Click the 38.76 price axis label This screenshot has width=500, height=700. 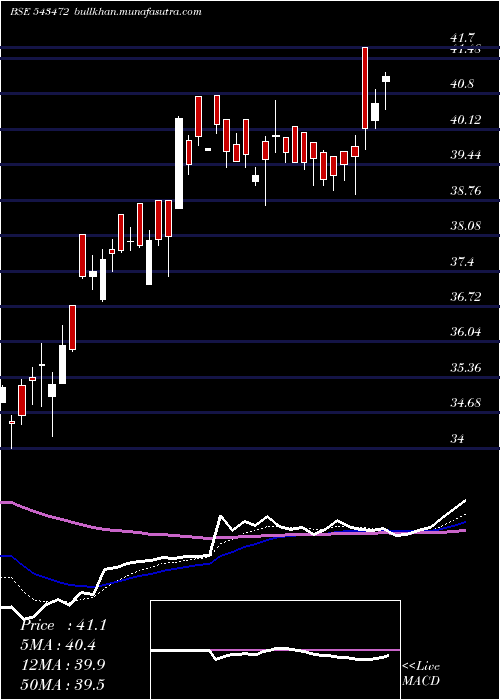click(x=467, y=191)
